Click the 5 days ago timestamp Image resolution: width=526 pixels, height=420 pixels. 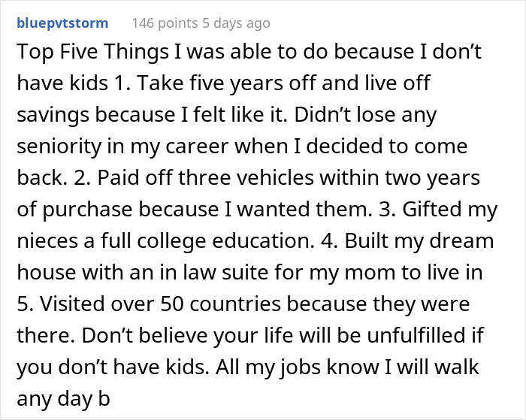pos(234,23)
